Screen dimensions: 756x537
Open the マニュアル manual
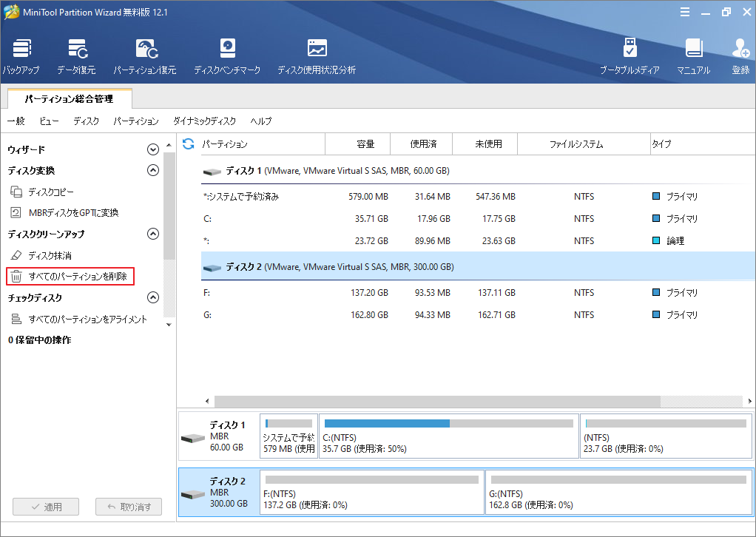coord(693,56)
